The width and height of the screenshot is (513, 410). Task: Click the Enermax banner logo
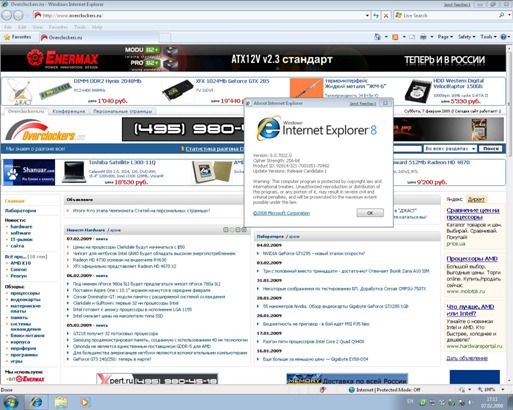coord(63,58)
